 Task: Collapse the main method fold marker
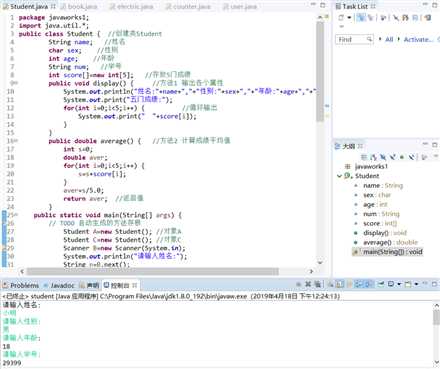point(15,215)
